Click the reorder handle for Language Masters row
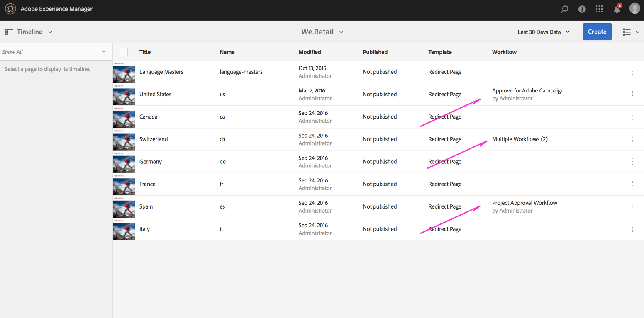The image size is (644, 318). click(x=633, y=72)
